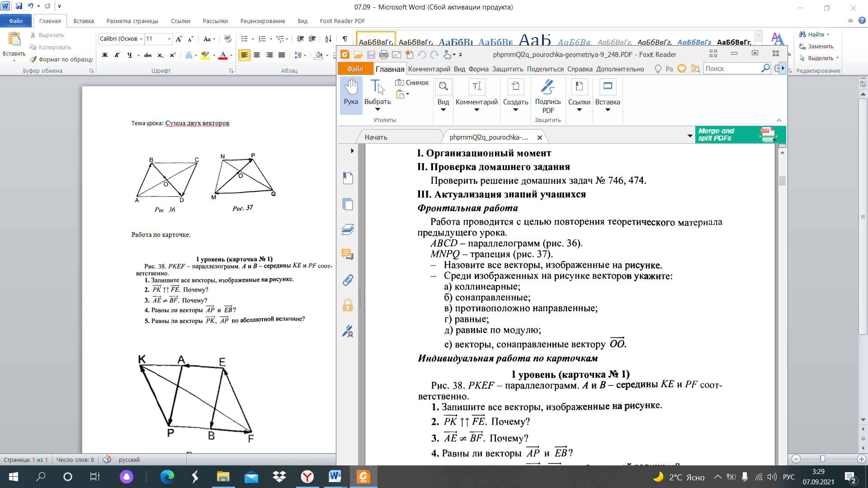This screenshot has height=488, width=868.
Task: Click red font color button in Word
Action: 223,55
